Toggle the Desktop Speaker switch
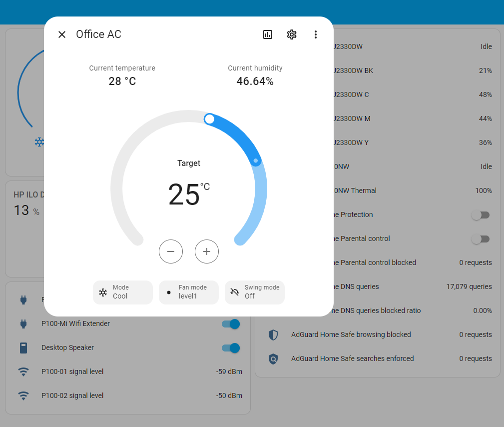The width and height of the screenshot is (504, 427). [231, 348]
